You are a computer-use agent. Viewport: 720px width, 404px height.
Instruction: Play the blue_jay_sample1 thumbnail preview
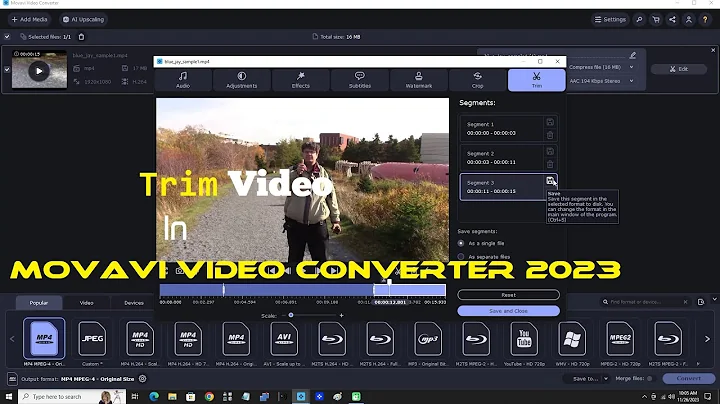[39, 71]
